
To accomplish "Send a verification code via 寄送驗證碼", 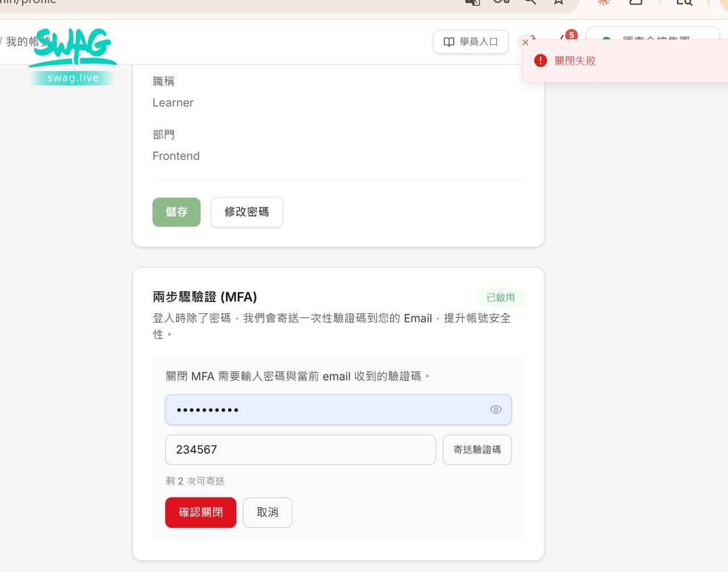I will tap(477, 450).
